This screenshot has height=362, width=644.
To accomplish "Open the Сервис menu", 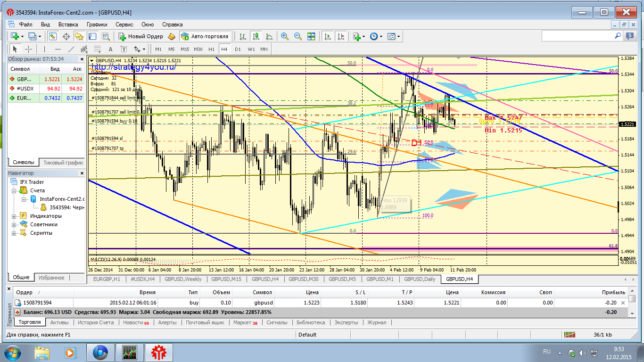I will [x=124, y=24].
